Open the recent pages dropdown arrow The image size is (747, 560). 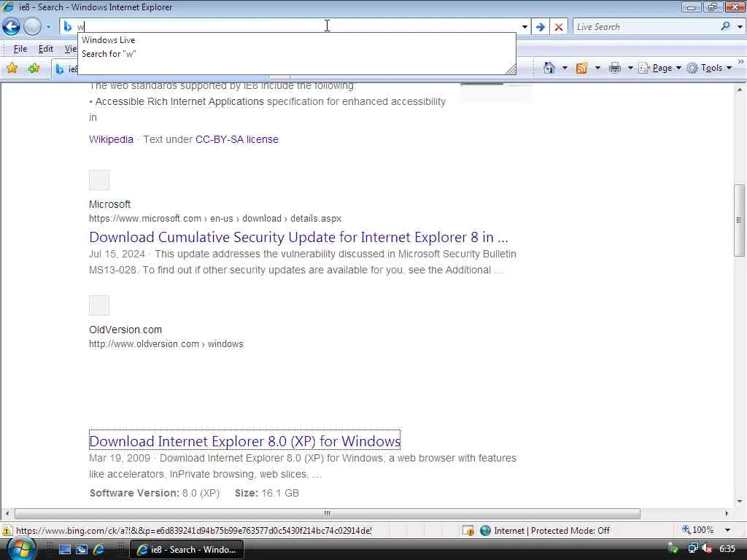[x=48, y=27]
